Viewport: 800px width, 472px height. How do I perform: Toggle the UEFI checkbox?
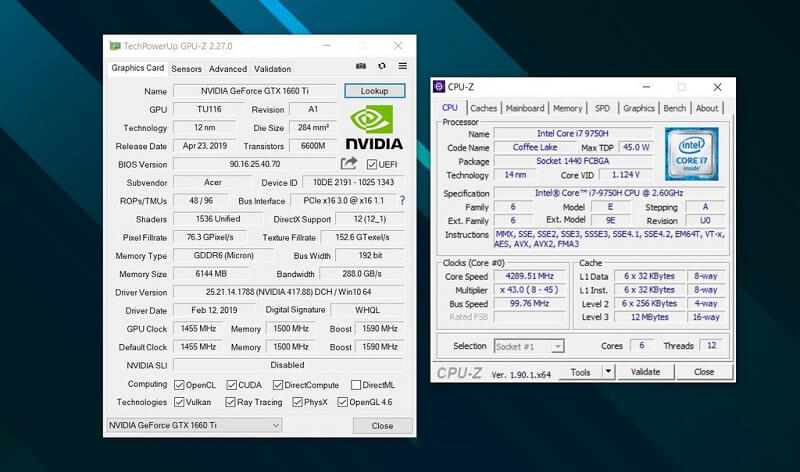coord(371,164)
